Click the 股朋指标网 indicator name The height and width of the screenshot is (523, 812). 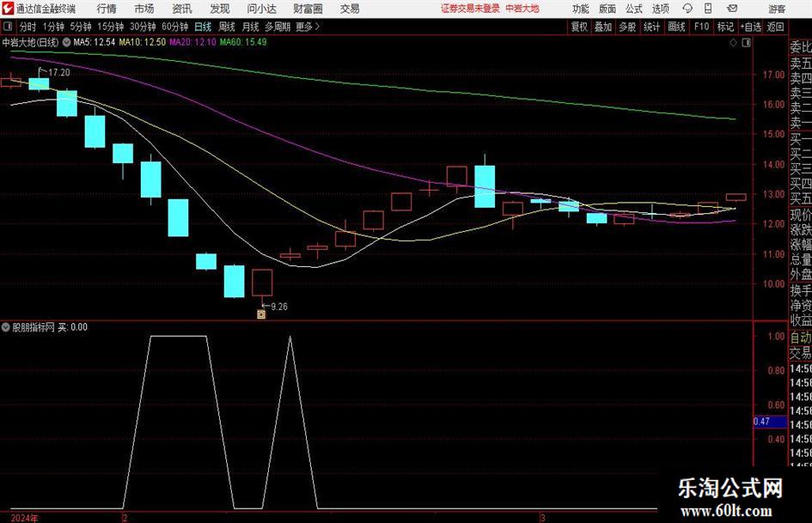tap(34, 327)
